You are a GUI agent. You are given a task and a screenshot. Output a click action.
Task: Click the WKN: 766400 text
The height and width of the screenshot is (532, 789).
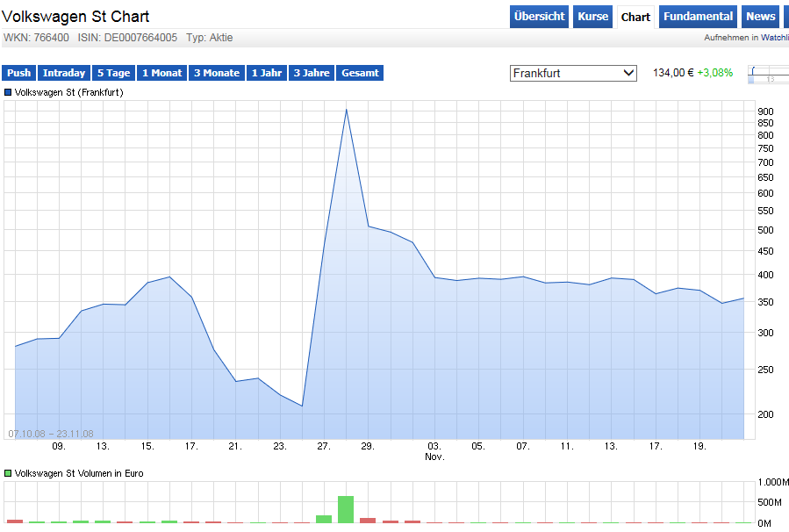pyautogui.click(x=36, y=38)
